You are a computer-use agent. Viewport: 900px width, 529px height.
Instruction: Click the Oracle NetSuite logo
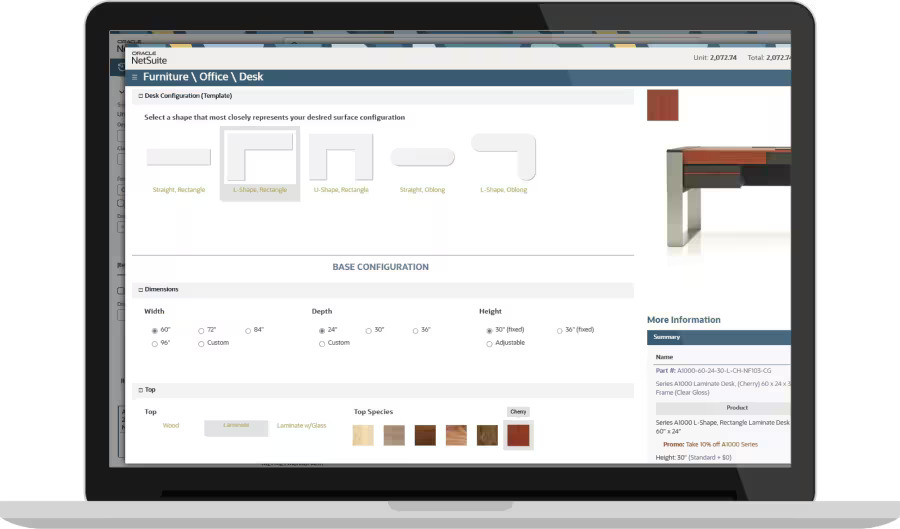(149, 57)
